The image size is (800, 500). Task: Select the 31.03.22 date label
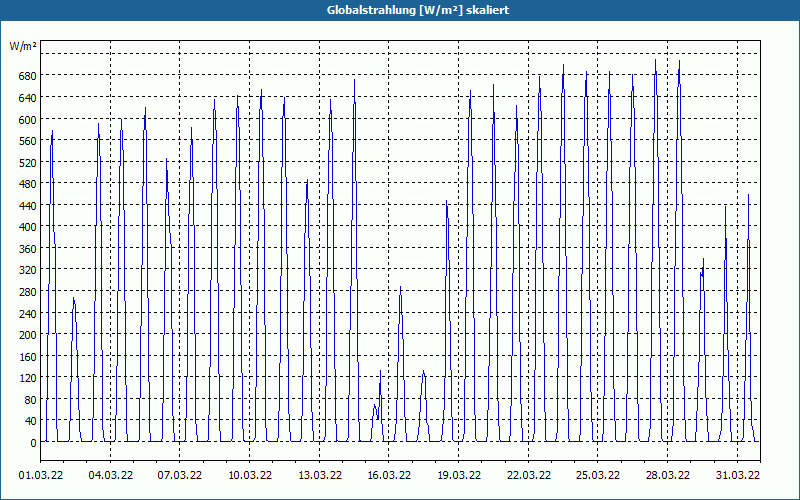click(737, 476)
